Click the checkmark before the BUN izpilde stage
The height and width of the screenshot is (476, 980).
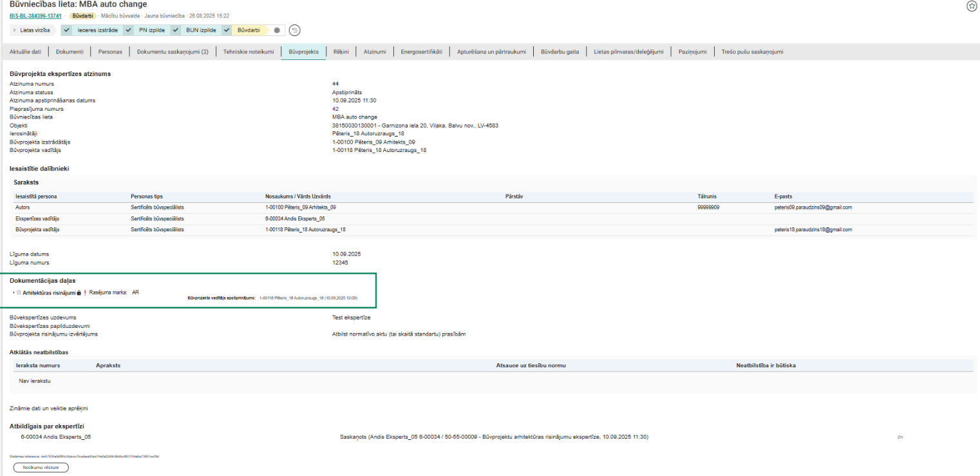coord(176,30)
